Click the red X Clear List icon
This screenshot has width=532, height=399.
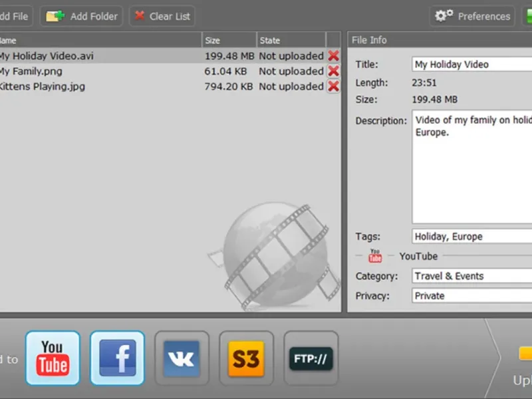140,15
